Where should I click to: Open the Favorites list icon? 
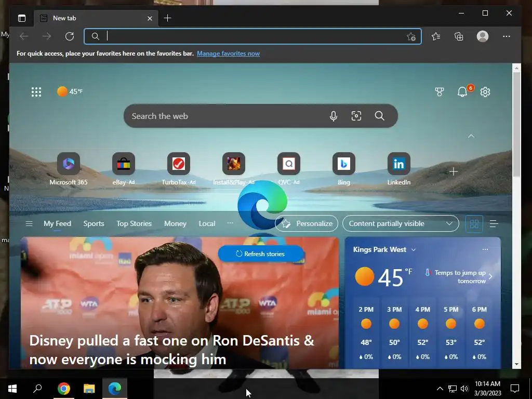pos(436,36)
